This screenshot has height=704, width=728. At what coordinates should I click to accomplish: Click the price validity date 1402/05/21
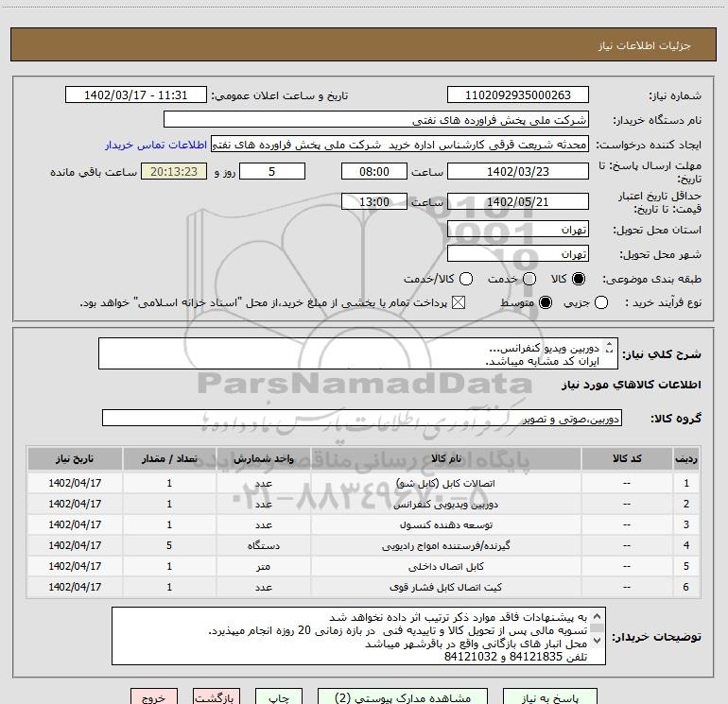pyautogui.click(x=518, y=201)
